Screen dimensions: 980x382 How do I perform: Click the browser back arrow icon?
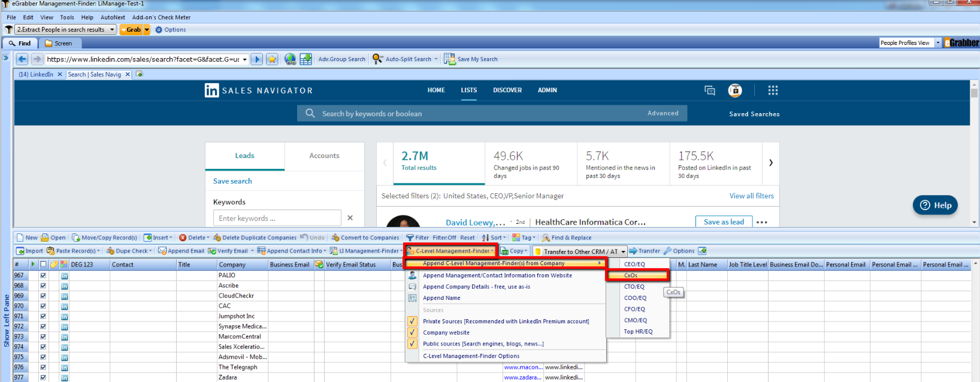(x=22, y=59)
